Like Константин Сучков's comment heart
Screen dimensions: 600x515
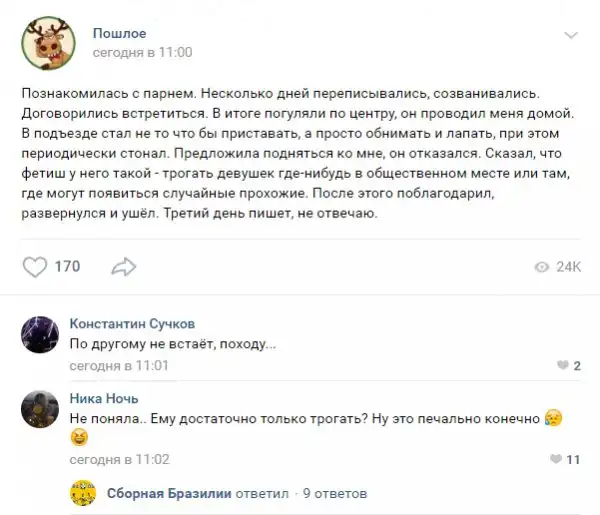point(563,366)
